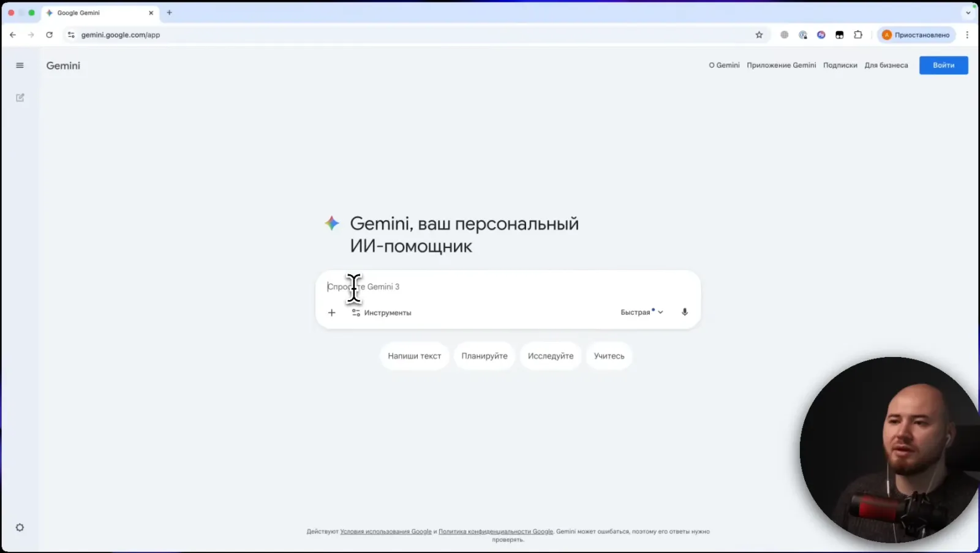980x553 pixels.
Task: Reload the page with the refresh icon
Action: (x=49, y=35)
